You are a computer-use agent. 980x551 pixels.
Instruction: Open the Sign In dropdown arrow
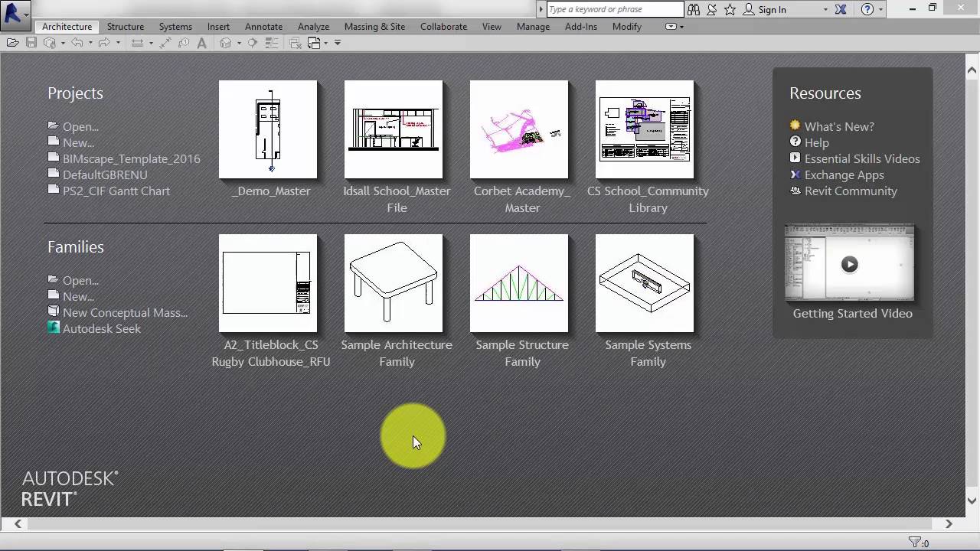pyautogui.click(x=825, y=9)
